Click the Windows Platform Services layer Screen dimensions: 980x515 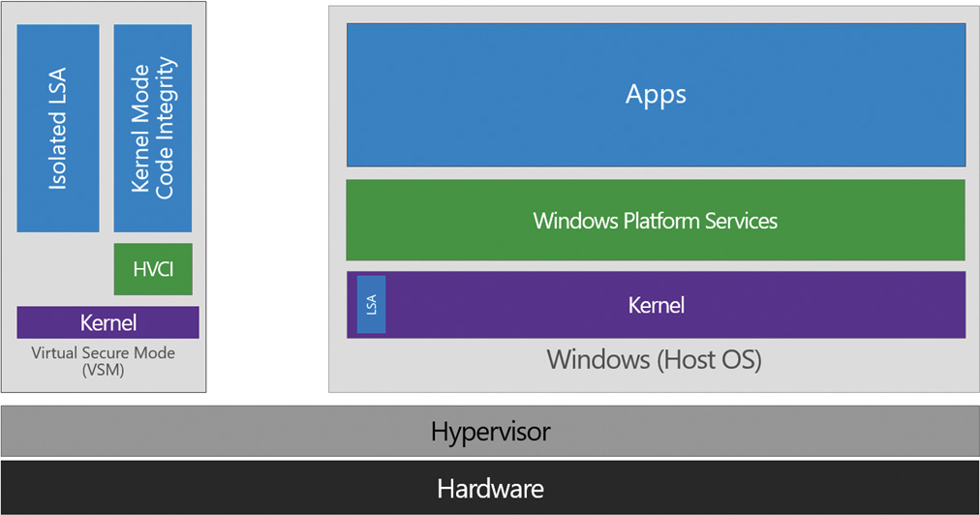point(656,220)
